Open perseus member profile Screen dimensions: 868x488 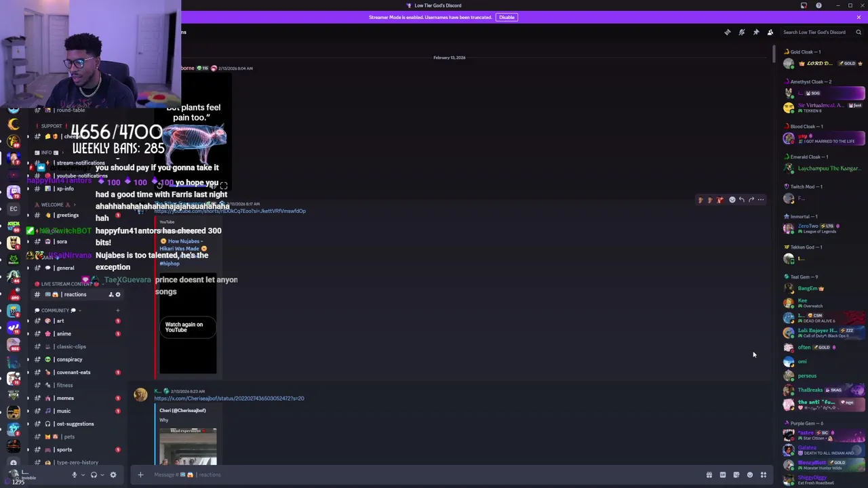point(824,375)
